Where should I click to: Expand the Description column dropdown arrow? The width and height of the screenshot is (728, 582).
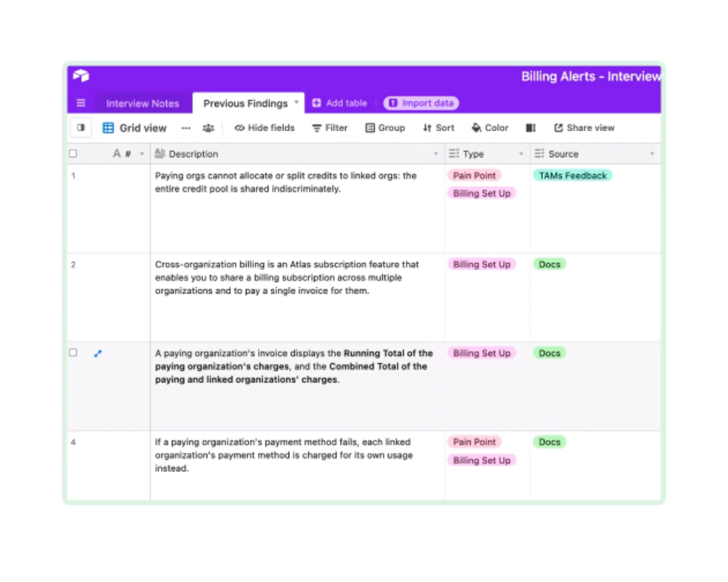[x=436, y=154]
